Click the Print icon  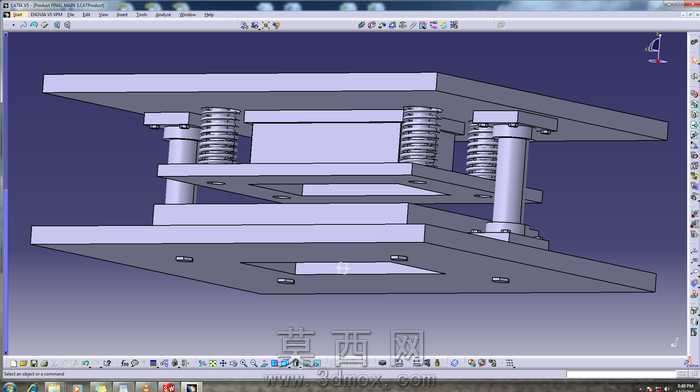pos(44,363)
